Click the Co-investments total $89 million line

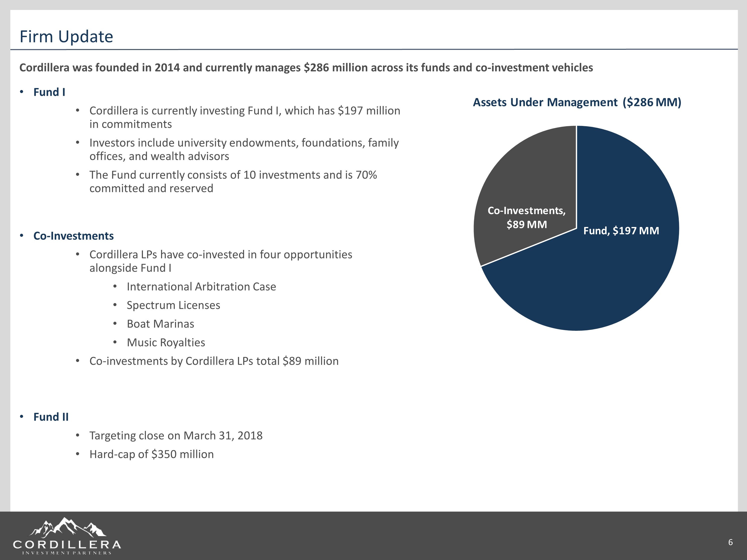pos(214,361)
